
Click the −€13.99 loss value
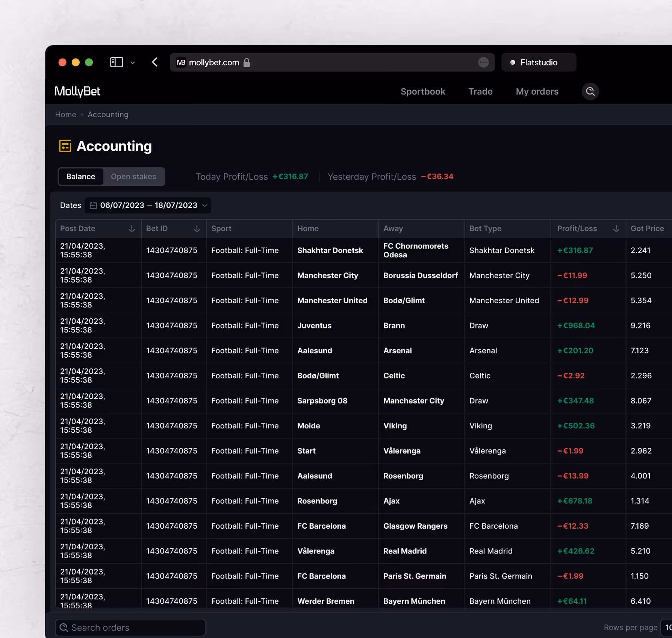(x=573, y=476)
